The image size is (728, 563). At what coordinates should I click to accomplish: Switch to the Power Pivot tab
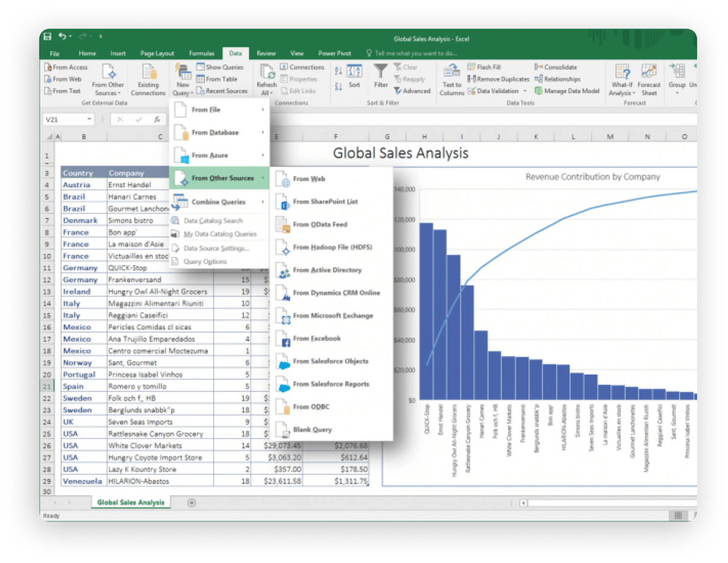(335, 53)
